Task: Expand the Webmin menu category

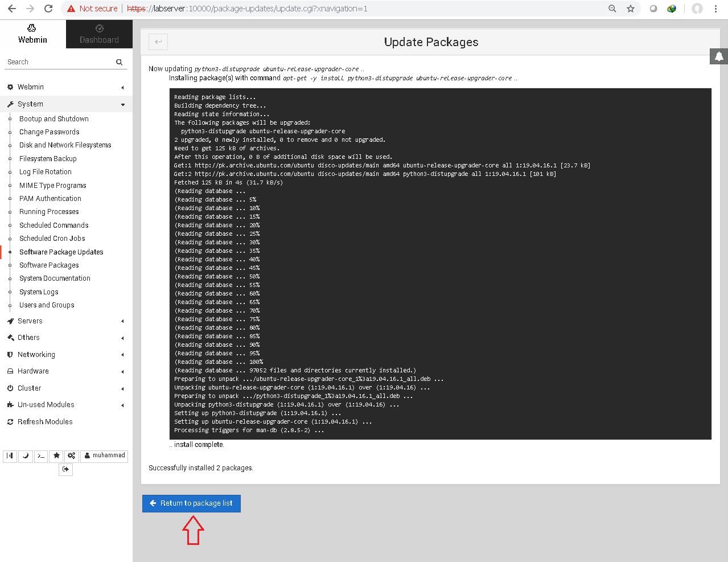Action: click(x=66, y=87)
